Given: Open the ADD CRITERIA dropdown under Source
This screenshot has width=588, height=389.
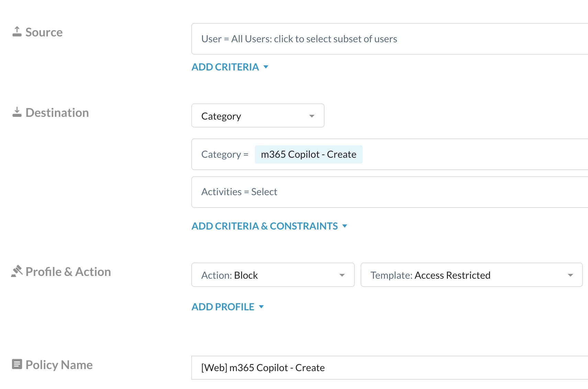Looking at the screenshot, I should click(x=229, y=67).
